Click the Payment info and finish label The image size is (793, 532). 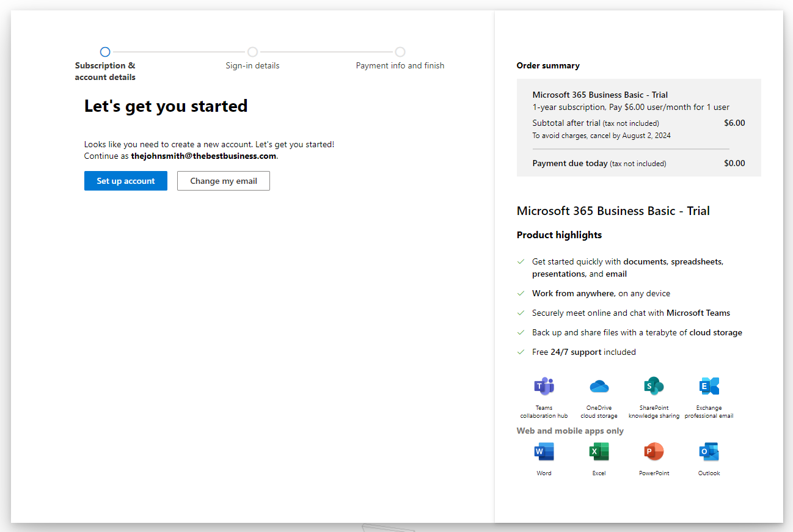coord(400,65)
